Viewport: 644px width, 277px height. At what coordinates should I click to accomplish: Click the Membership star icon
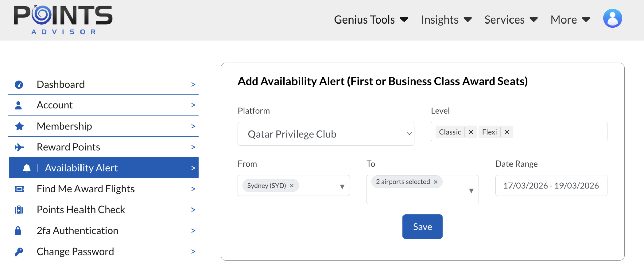[19, 126]
